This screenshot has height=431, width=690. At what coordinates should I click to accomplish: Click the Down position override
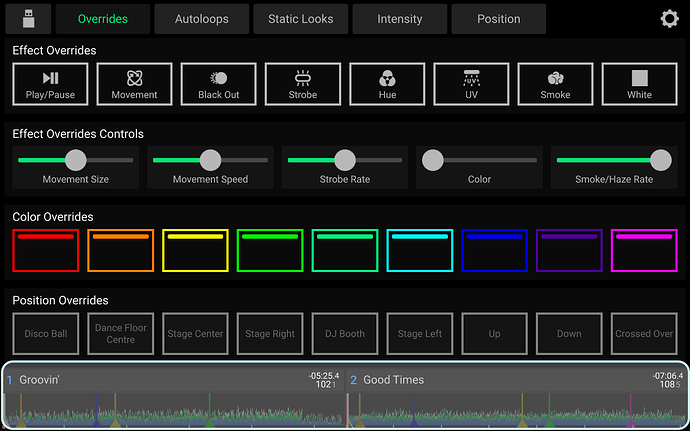coord(569,334)
